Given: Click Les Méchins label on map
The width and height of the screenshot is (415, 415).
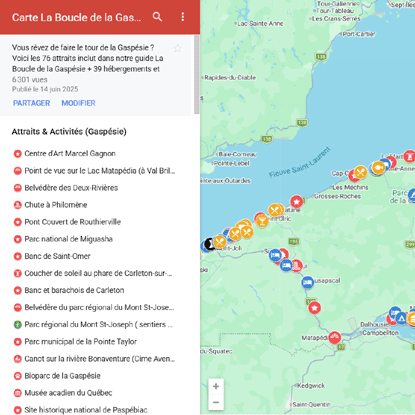Looking at the screenshot, I should 350,187.
